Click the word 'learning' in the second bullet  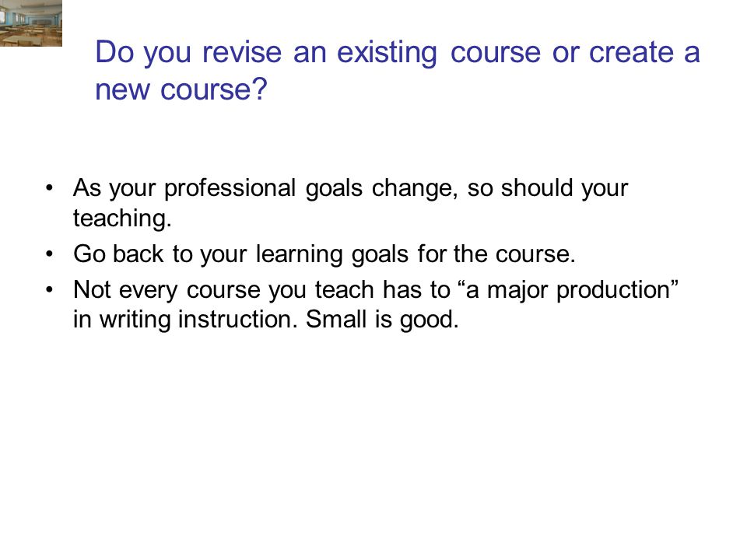pos(299,254)
